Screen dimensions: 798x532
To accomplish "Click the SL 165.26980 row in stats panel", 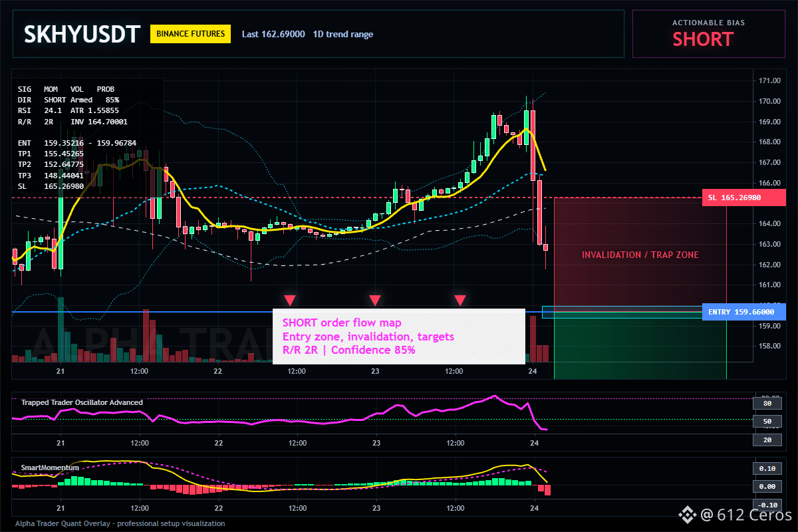I will [x=51, y=186].
